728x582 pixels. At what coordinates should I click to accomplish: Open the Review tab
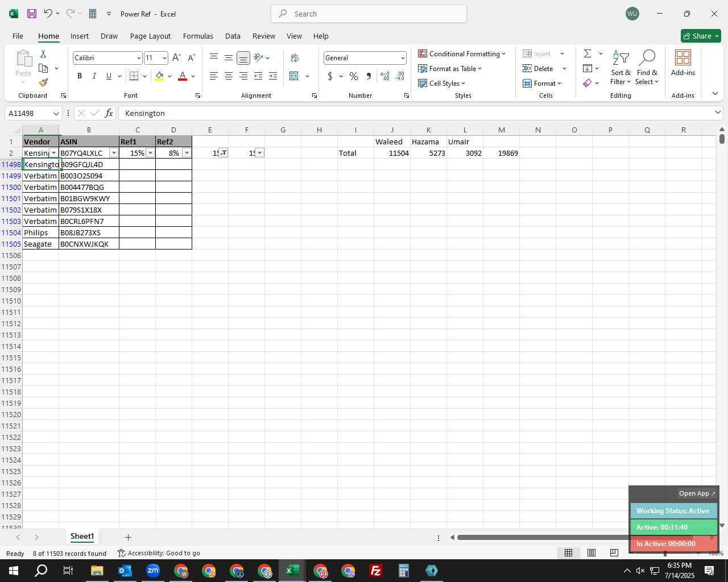[x=264, y=36]
